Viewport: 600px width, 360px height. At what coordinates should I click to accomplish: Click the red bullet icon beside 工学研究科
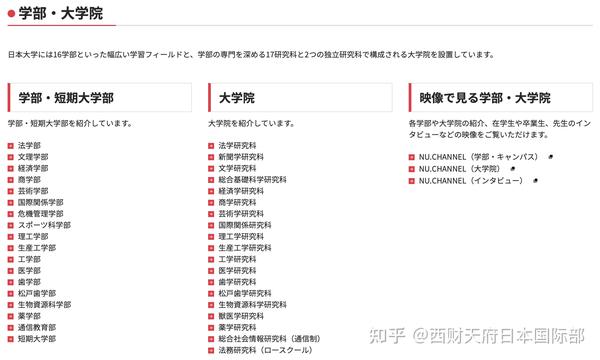(x=211, y=260)
